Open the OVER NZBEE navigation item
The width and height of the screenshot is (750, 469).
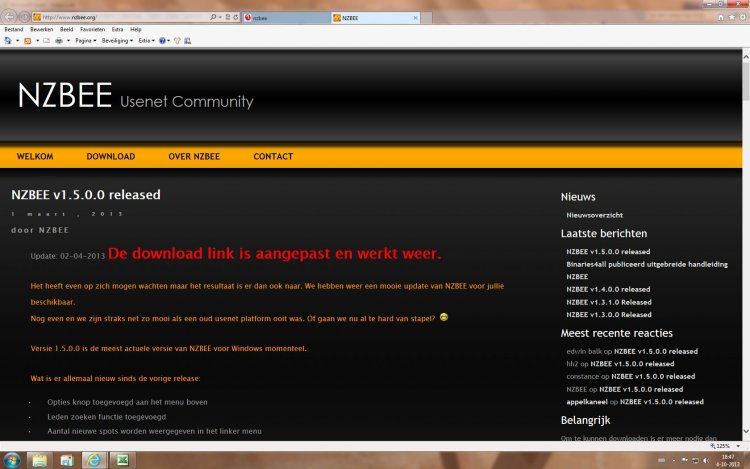point(194,156)
